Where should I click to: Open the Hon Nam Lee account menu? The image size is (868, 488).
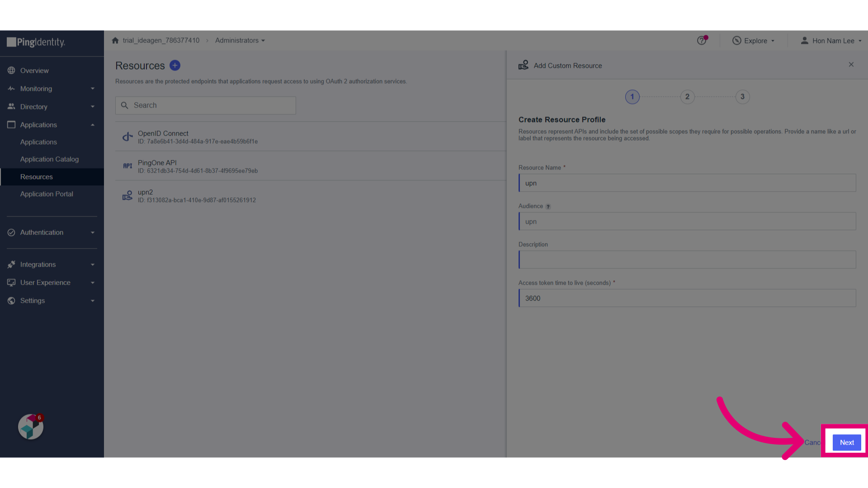831,41
